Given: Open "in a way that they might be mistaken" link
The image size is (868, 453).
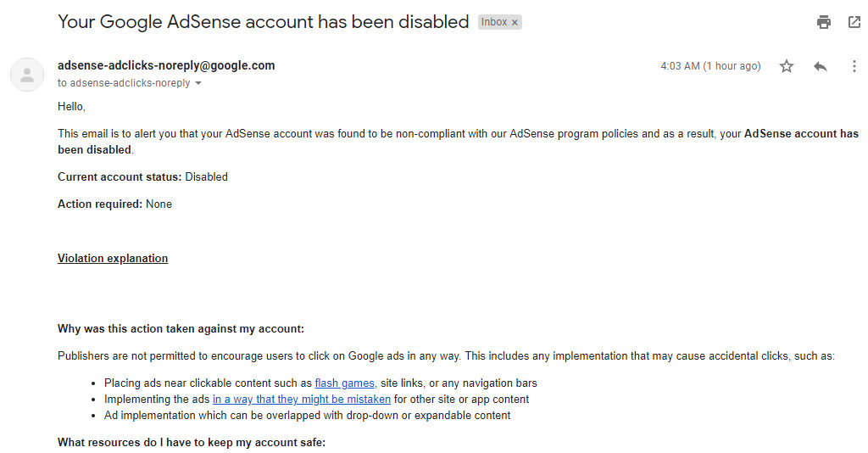Looking at the screenshot, I should [x=302, y=400].
